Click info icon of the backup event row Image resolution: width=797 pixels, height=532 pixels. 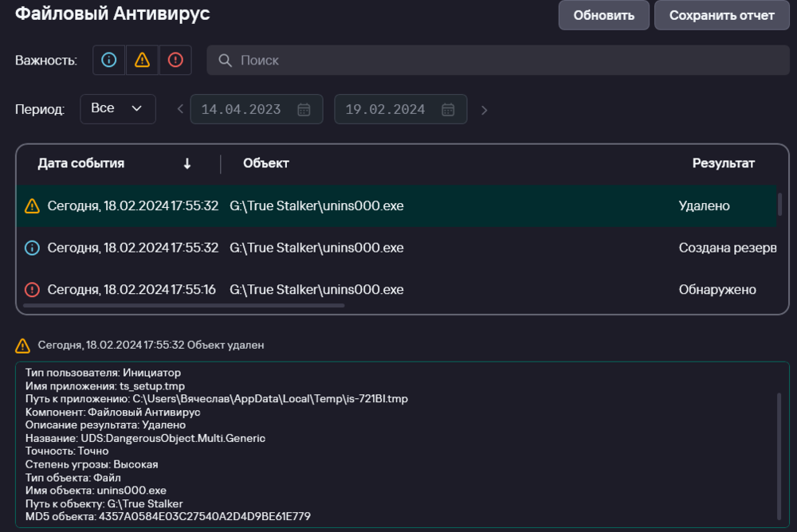click(32, 248)
